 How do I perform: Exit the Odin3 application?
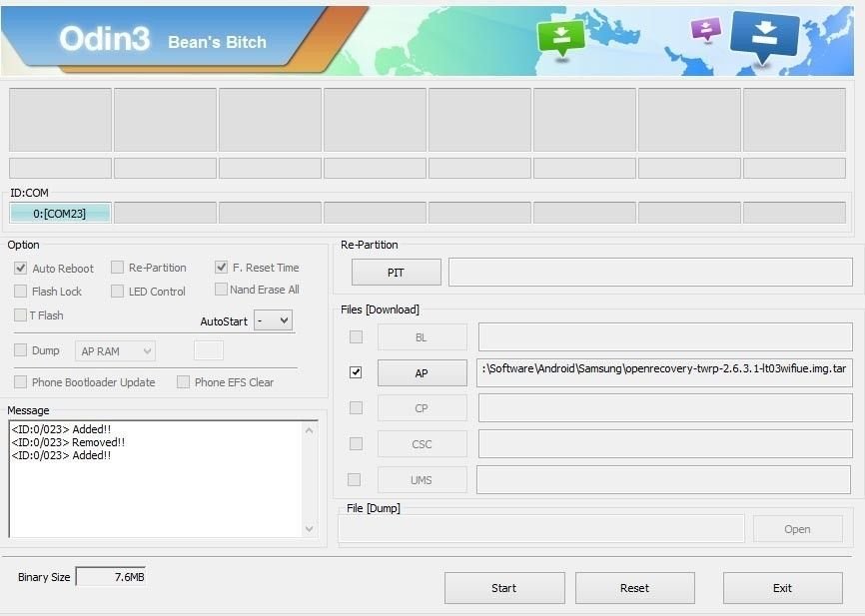tap(783, 588)
